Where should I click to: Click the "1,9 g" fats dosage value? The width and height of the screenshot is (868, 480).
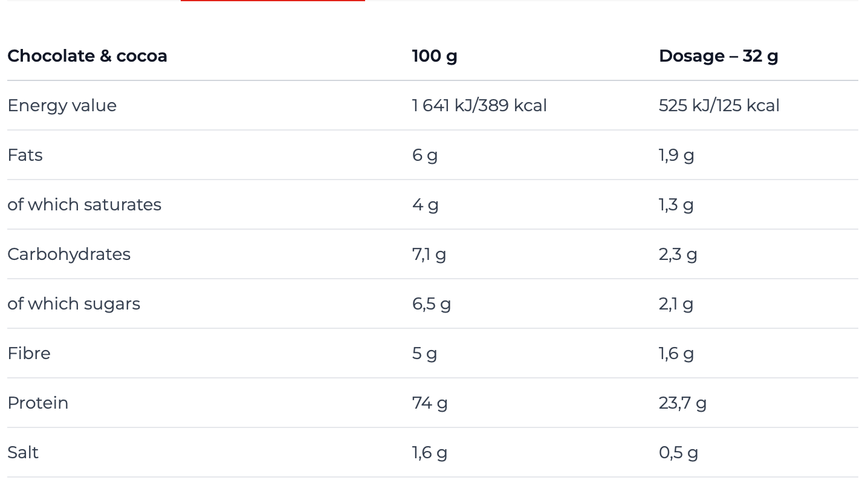pyautogui.click(x=676, y=155)
